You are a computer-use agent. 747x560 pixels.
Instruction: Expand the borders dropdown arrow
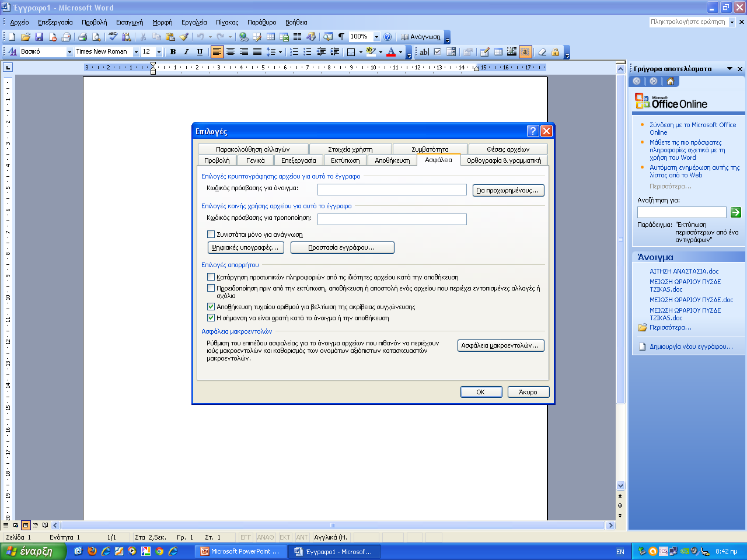pos(361,52)
